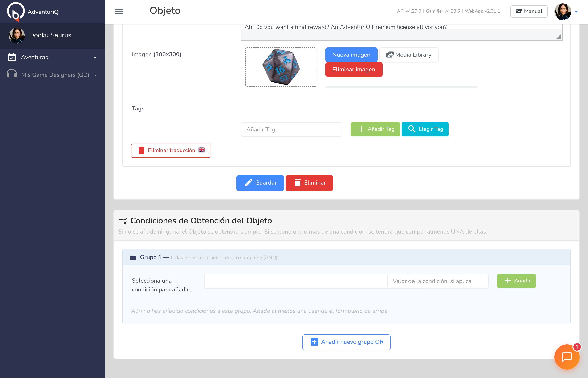588x378 pixels.
Task: Click the description textarea resize handle
Action: [x=559, y=37]
